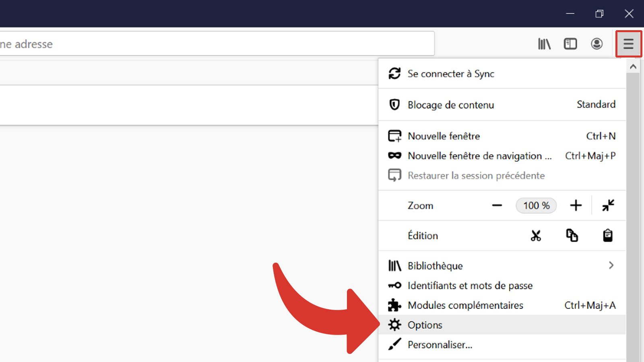Image resolution: width=644 pixels, height=362 pixels.
Task: Select the Options gear icon
Action: pyautogui.click(x=395, y=325)
